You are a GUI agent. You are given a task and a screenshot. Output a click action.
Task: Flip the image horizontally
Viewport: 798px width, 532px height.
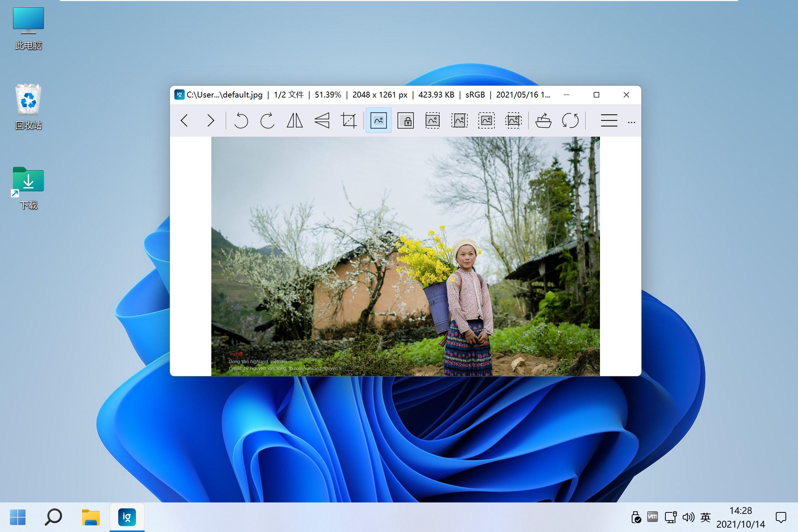[x=294, y=120]
